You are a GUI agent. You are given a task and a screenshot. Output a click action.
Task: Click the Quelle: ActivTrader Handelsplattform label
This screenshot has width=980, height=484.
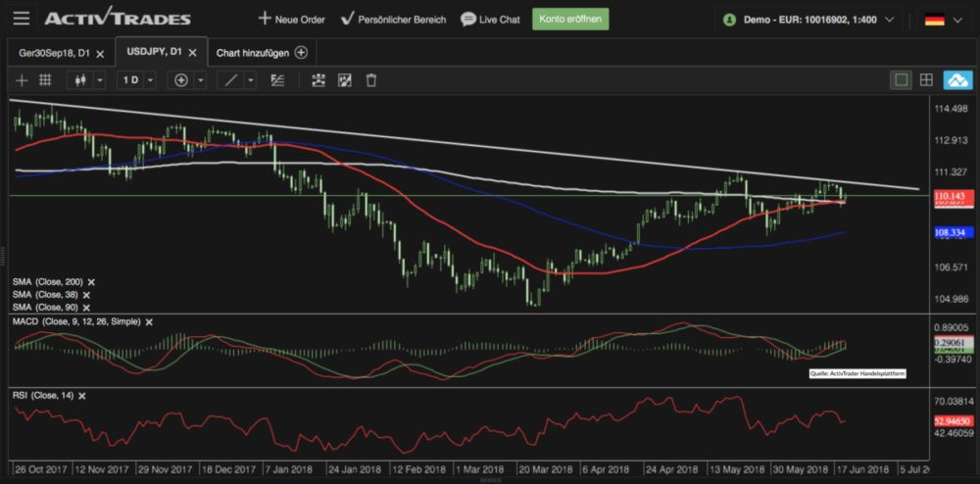click(857, 373)
